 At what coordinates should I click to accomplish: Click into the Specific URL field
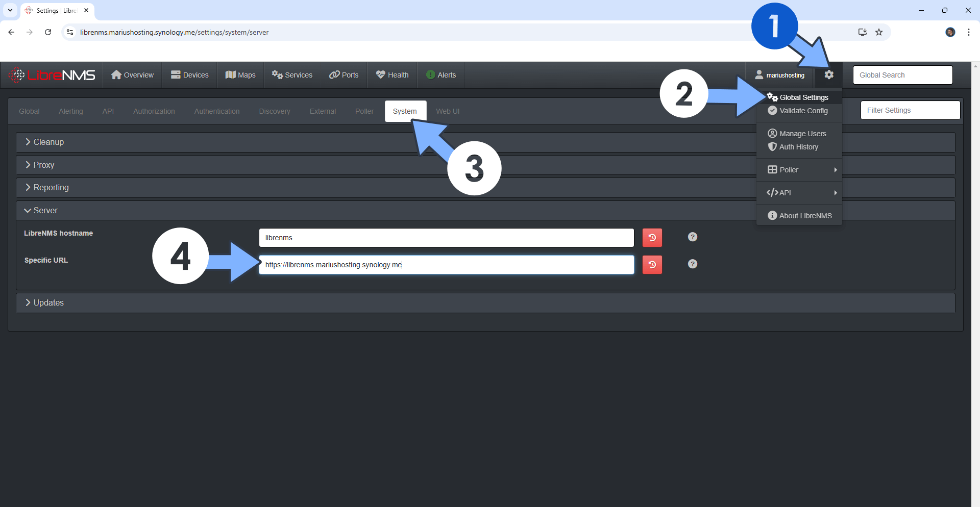click(x=446, y=265)
